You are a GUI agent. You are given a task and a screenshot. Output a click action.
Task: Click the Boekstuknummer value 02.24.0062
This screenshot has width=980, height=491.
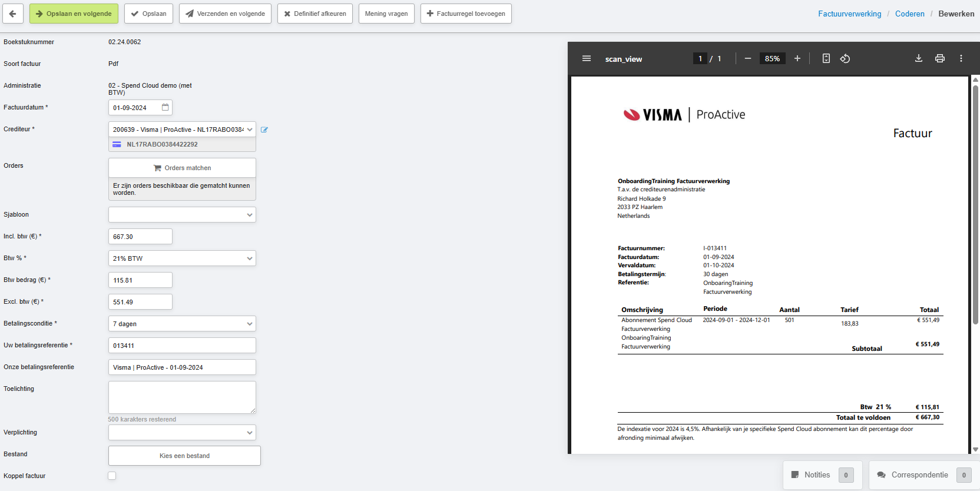124,42
